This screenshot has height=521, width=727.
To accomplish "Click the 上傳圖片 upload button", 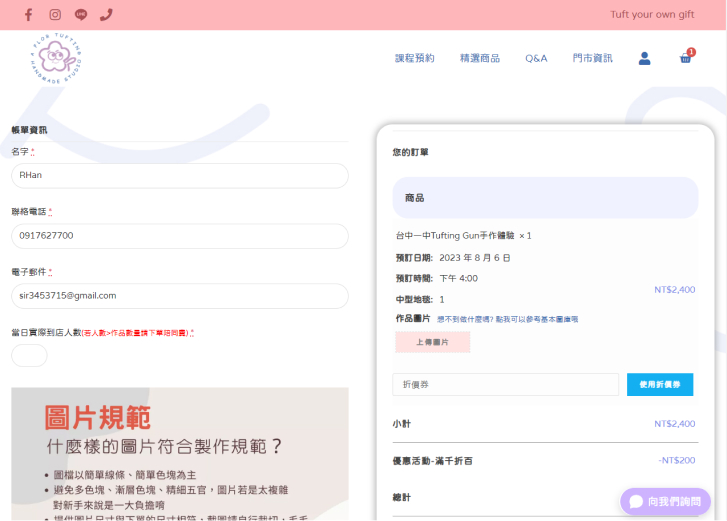I will (432, 342).
